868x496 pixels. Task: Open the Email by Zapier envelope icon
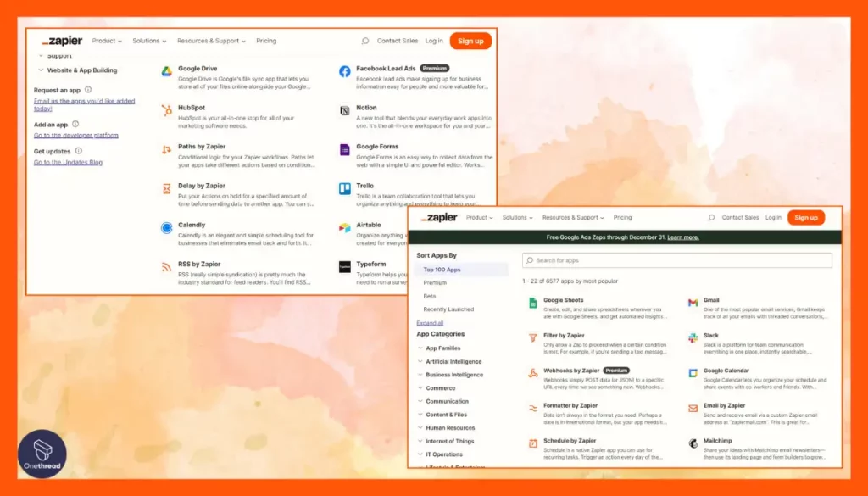pyautogui.click(x=693, y=408)
